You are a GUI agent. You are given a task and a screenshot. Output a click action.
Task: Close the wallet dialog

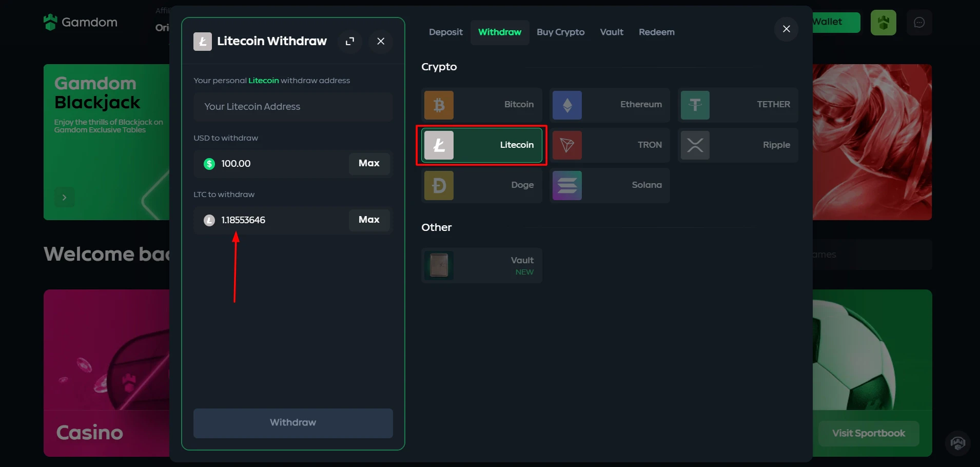(x=786, y=29)
